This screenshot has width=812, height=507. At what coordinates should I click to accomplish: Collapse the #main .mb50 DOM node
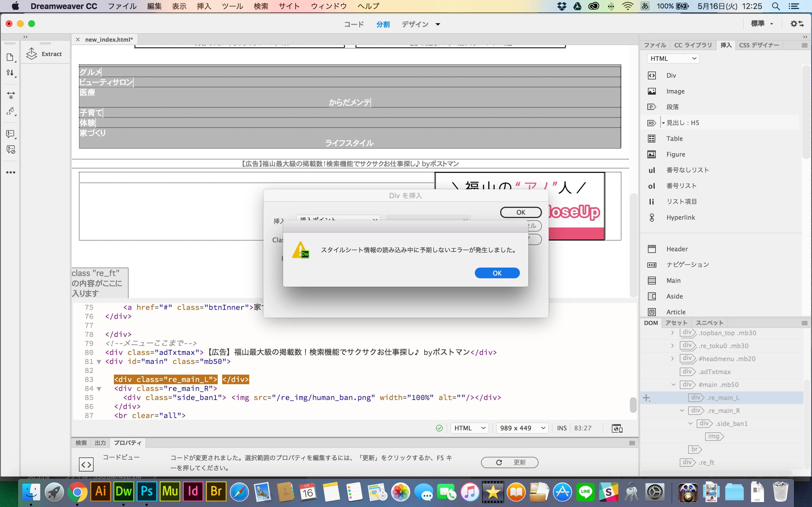coord(673,384)
